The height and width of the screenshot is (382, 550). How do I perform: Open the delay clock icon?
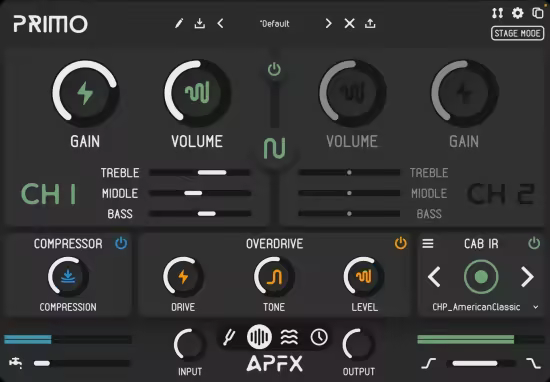point(319,337)
